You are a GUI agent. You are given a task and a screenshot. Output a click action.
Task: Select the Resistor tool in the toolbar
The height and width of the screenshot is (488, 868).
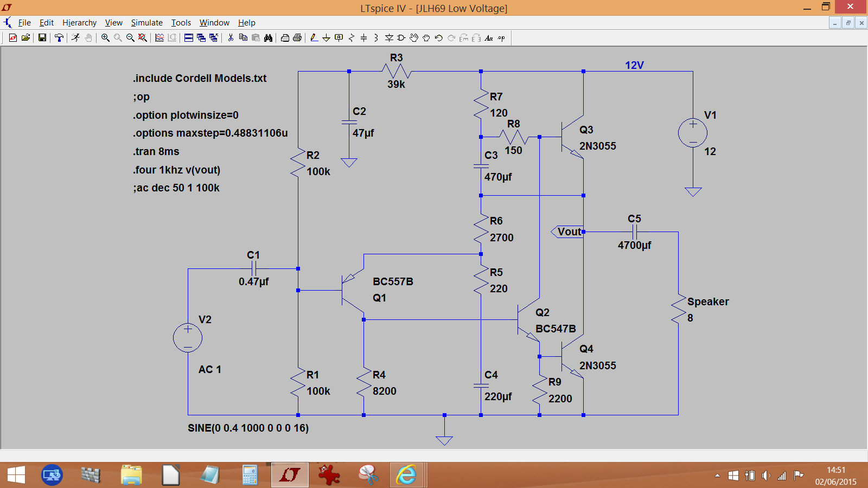[352, 38]
